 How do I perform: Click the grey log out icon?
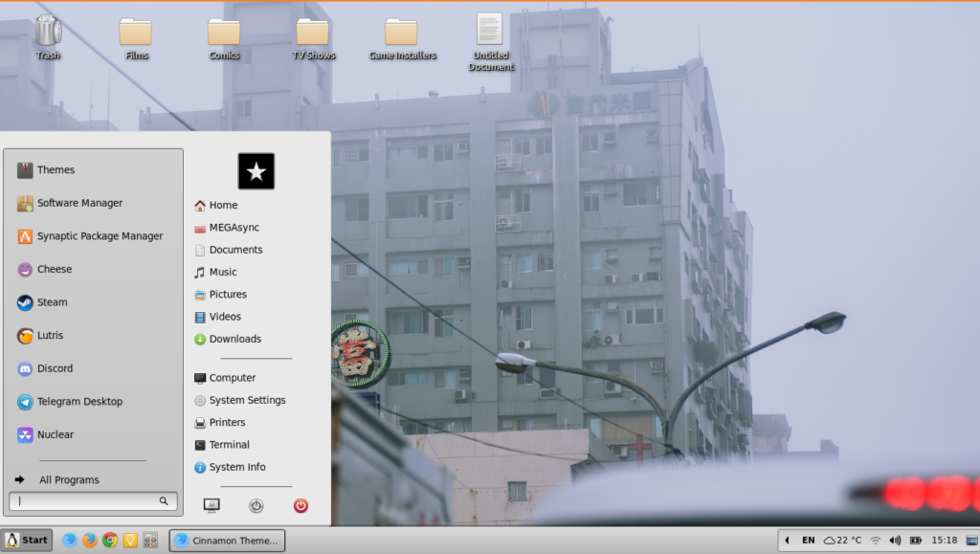click(x=256, y=505)
